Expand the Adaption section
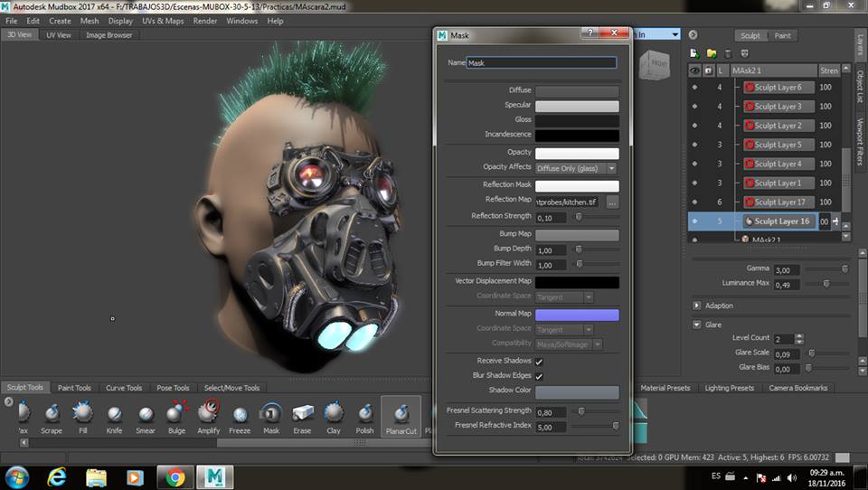The width and height of the screenshot is (868, 490). pos(697,306)
